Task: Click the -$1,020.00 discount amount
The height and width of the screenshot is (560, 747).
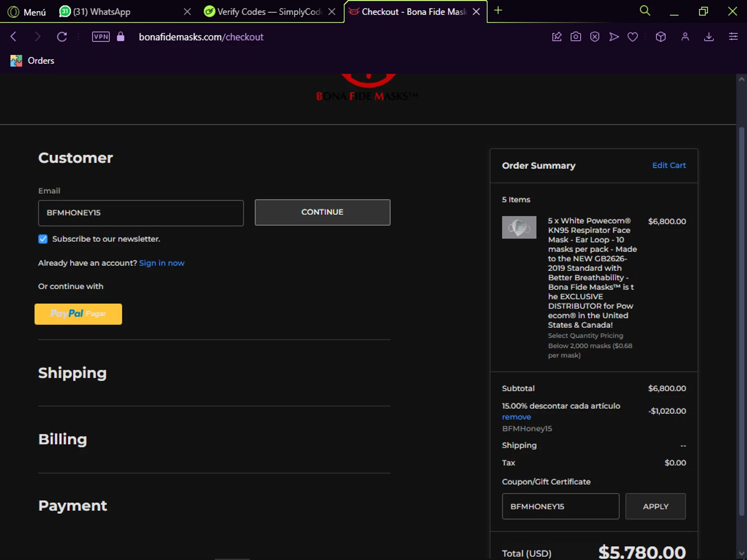Action: [x=667, y=411]
